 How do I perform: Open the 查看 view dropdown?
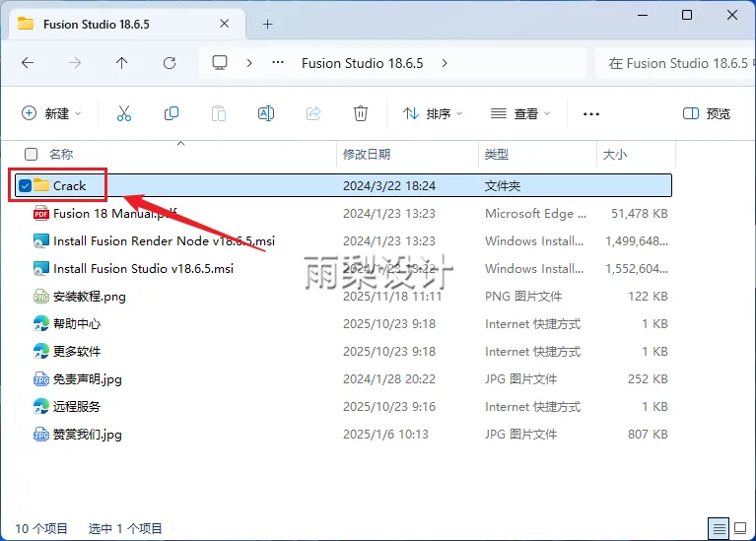[x=520, y=113]
